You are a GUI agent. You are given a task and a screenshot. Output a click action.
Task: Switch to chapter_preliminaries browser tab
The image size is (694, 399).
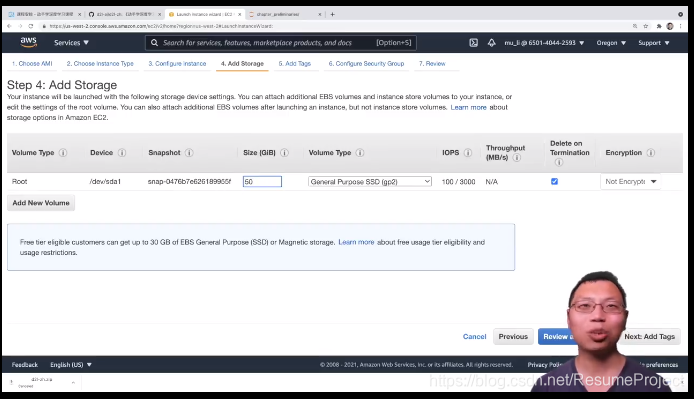point(285,14)
